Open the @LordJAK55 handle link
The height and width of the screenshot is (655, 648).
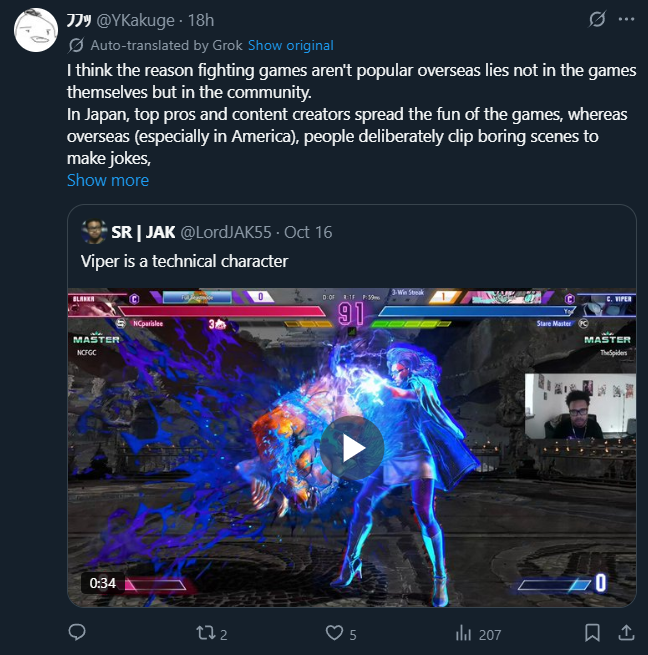[x=226, y=232]
